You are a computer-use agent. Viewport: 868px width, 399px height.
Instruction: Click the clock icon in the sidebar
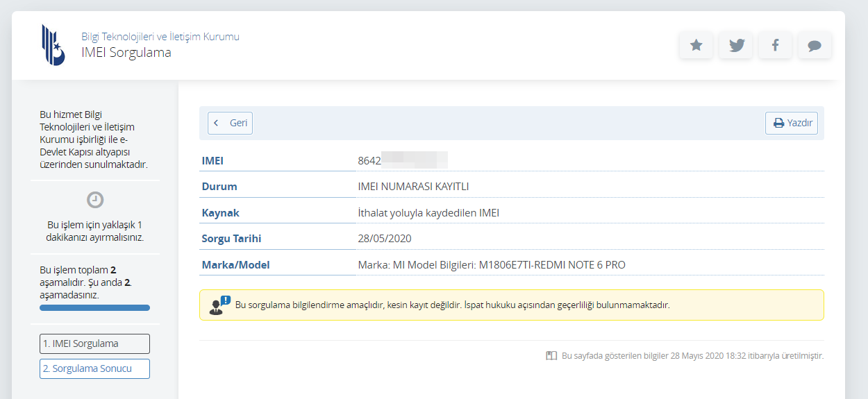(x=95, y=200)
